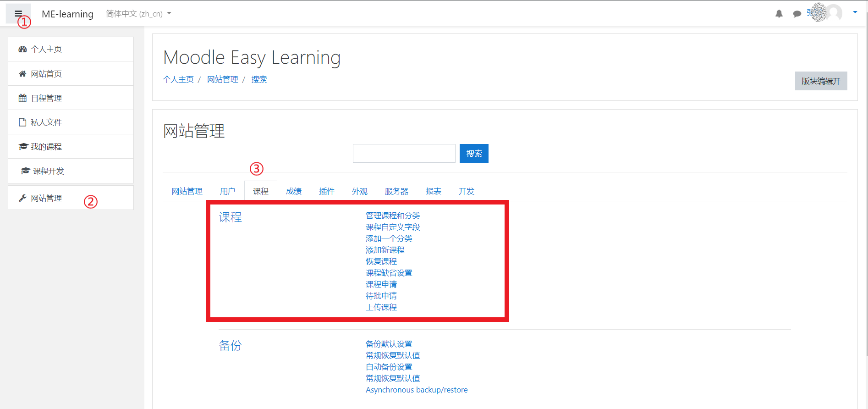Open the 添加一个分类 link

point(389,238)
